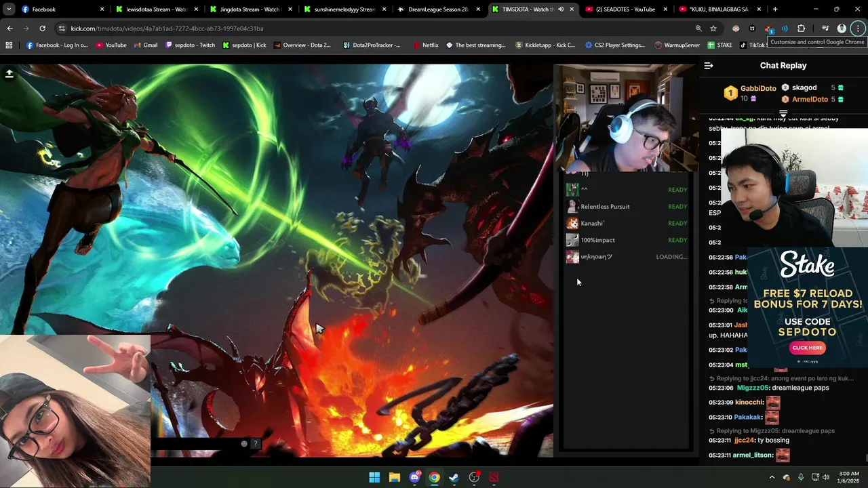The width and height of the screenshot is (868, 488).
Task: Open the YouTube bookmark
Action: point(111,45)
